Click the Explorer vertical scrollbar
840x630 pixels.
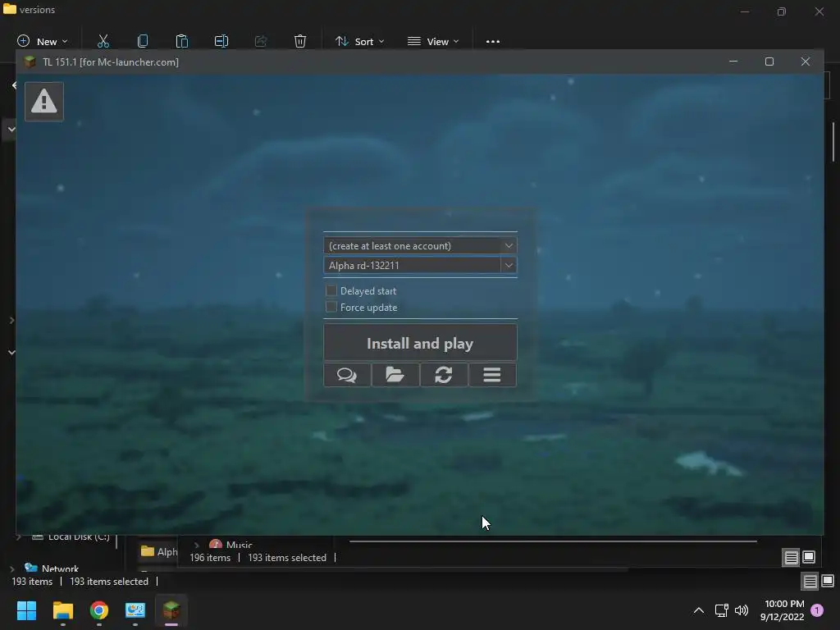click(x=833, y=142)
